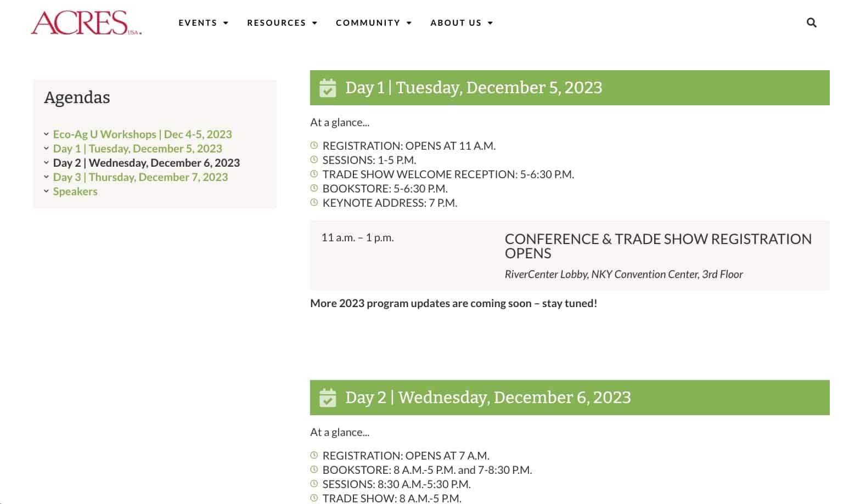866x504 pixels.
Task: Expand the Events dropdown arrow
Action: (226, 23)
